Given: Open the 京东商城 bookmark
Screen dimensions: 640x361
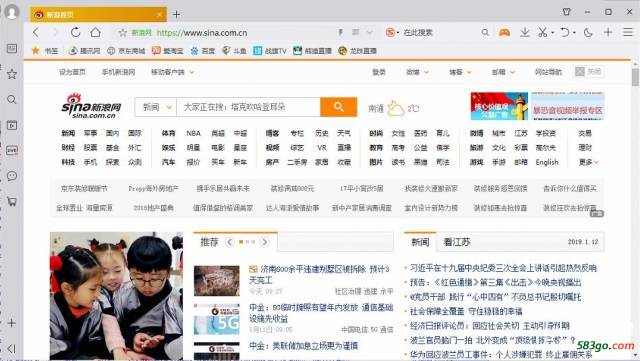Looking at the screenshot, I should [x=126, y=51].
